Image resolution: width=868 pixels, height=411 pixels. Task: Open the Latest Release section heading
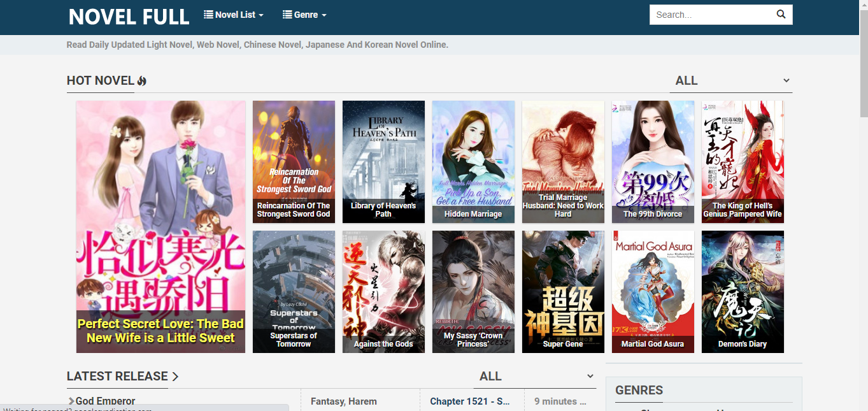(117, 377)
